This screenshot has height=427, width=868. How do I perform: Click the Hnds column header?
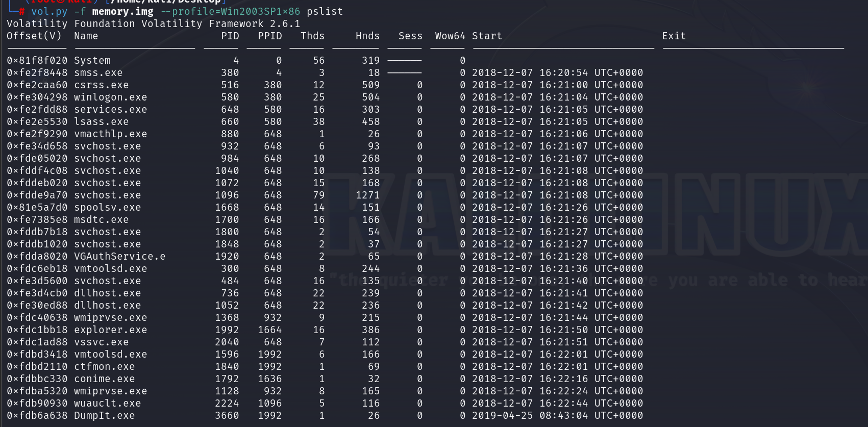point(368,36)
